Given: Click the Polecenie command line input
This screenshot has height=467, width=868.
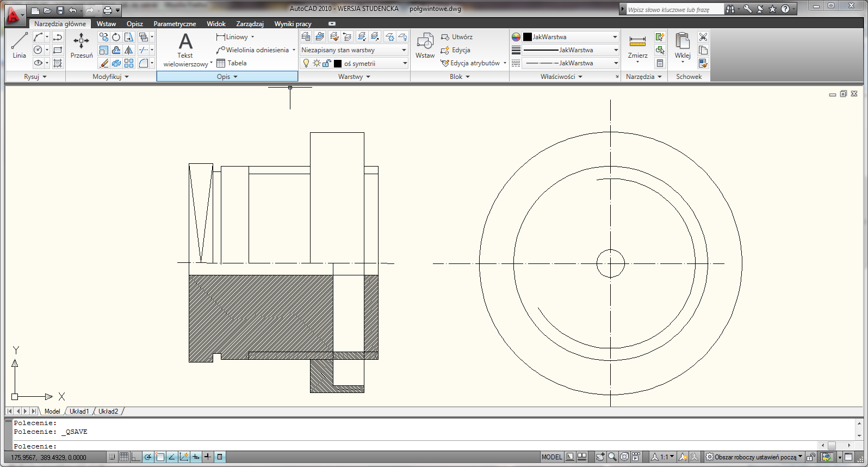Looking at the screenshot, I should point(416,446).
